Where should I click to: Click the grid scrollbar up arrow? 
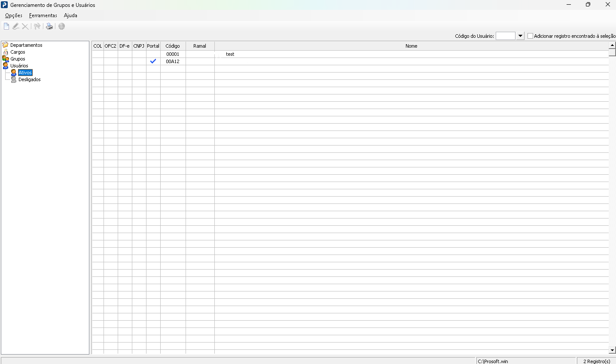pos(613,45)
